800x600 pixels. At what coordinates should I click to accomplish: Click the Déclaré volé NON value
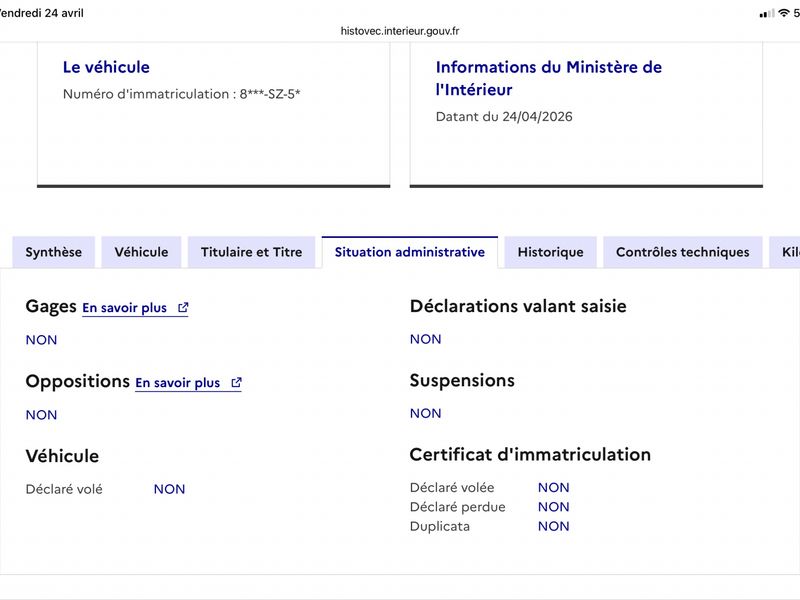[x=169, y=489]
